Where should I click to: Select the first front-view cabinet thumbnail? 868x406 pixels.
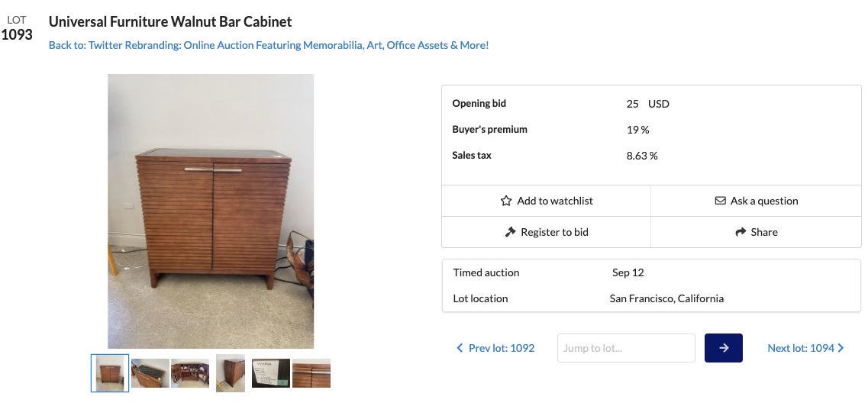coord(110,373)
